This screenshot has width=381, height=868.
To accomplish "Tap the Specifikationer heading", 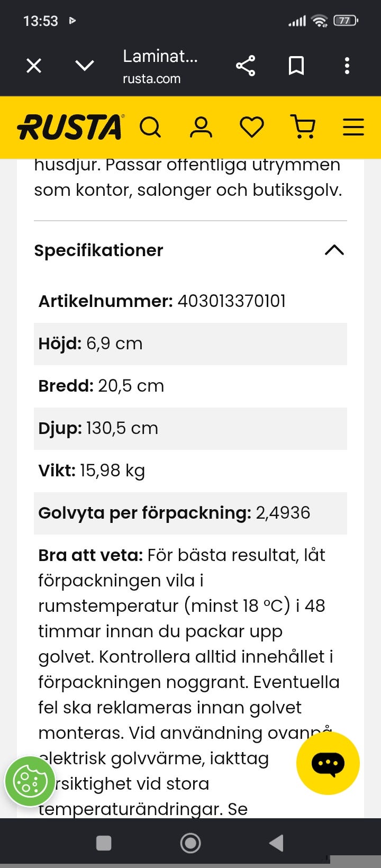I will pyautogui.click(x=98, y=250).
